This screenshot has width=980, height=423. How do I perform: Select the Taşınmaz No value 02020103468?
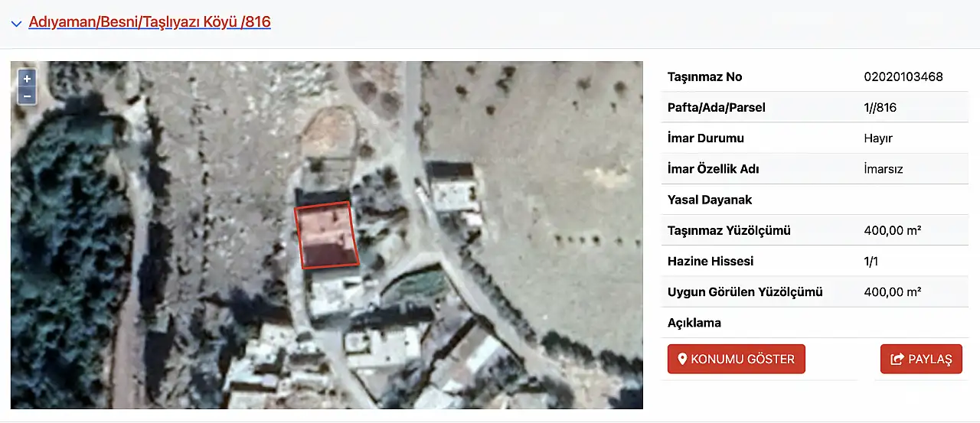[x=903, y=76]
